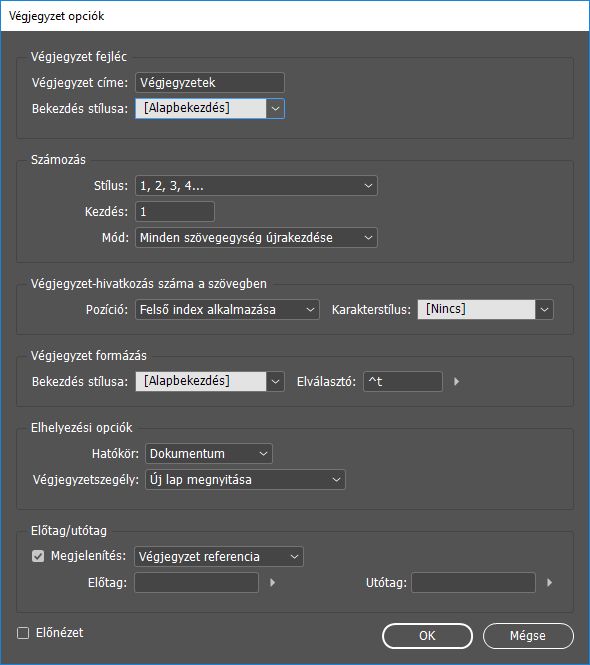The image size is (590, 665).
Task: Open special characters arrow beside Utótag field
Action: coord(550,582)
